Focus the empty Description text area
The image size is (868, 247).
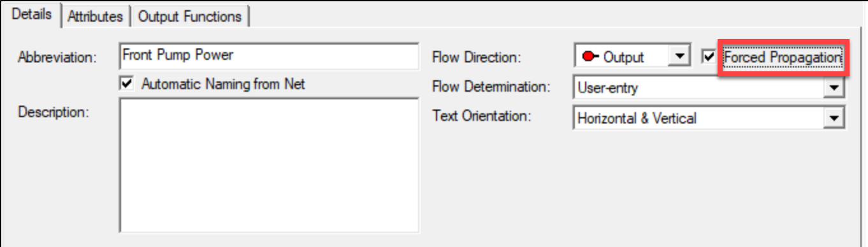pos(269,168)
